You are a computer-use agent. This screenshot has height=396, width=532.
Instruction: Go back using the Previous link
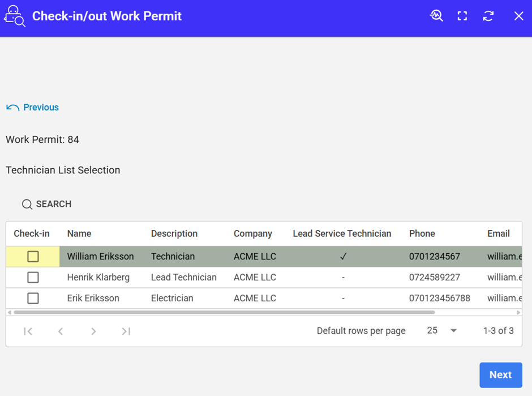pyautogui.click(x=33, y=108)
